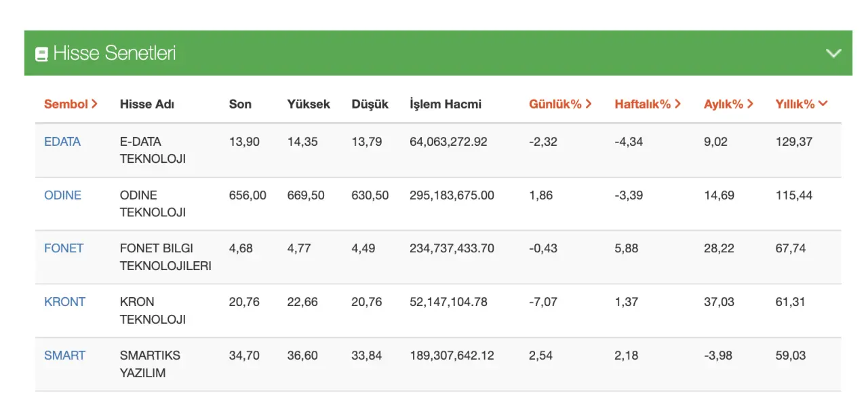The width and height of the screenshot is (868, 401).
Task: Sort by Aylık% column header
Action: coord(728,104)
